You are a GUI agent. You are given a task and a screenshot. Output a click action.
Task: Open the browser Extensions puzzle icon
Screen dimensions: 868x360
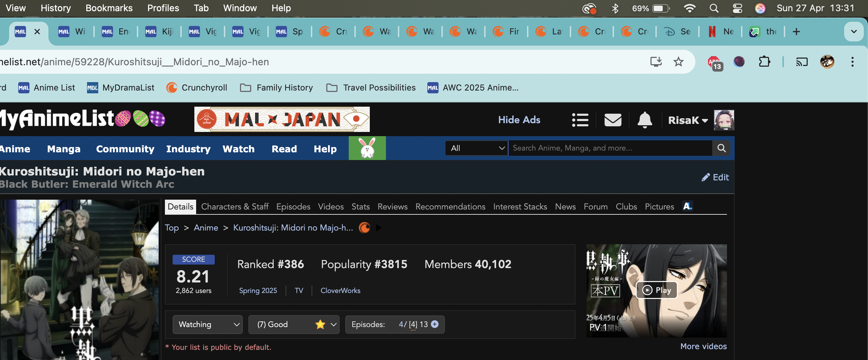tap(764, 62)
